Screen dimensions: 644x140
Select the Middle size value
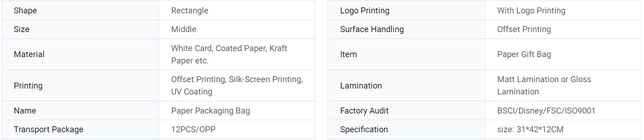pos(183,29)
